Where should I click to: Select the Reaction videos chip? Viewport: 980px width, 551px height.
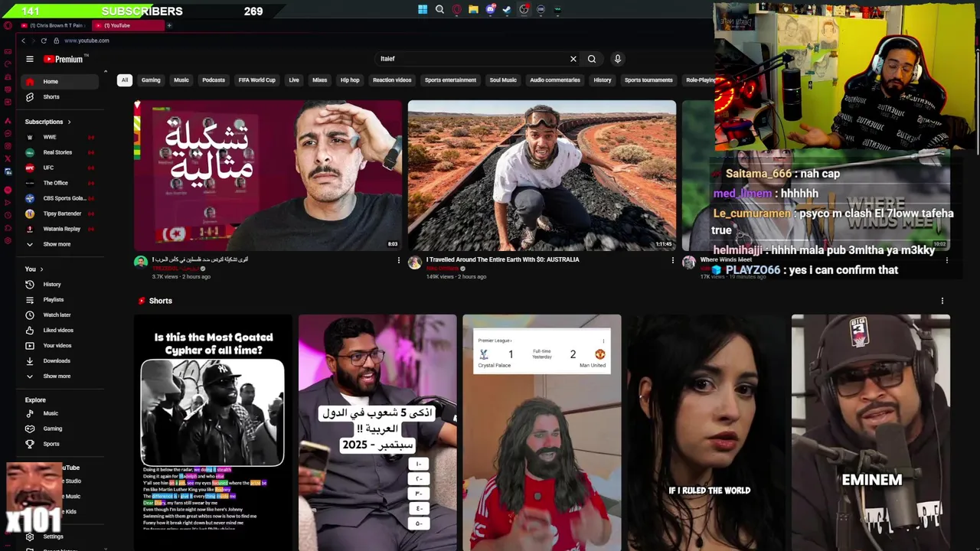(392, 80)
